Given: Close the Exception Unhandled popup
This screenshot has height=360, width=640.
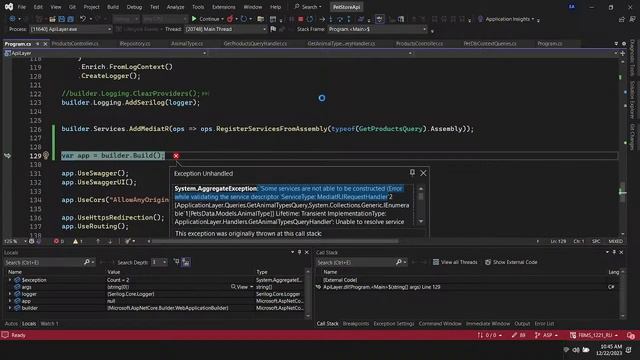Looking at the screenshot, I should (423, 173).
